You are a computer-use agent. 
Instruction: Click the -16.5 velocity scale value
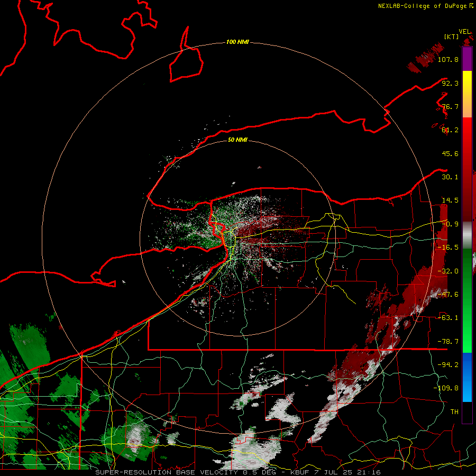point(448,248)
